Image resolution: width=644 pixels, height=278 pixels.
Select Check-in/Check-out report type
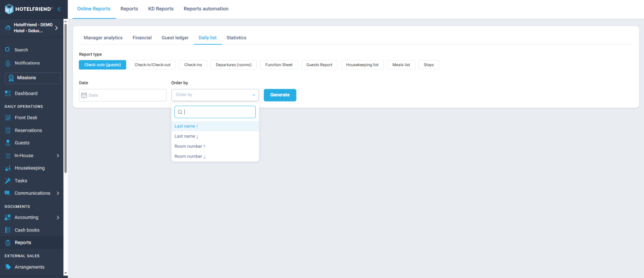pyautogui.click(x=153, y=65)
